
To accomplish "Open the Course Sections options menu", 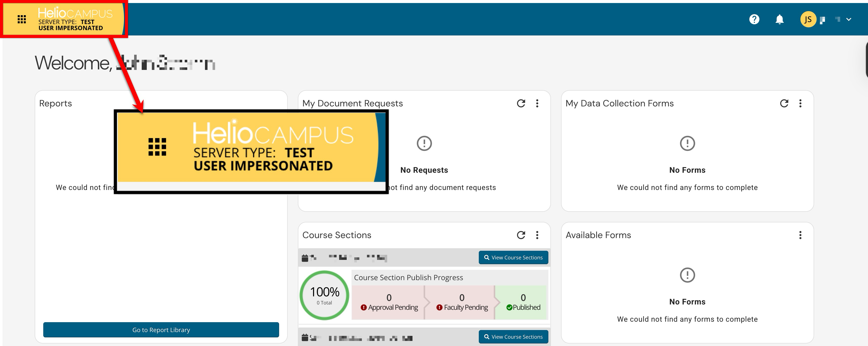I will 537,235.
